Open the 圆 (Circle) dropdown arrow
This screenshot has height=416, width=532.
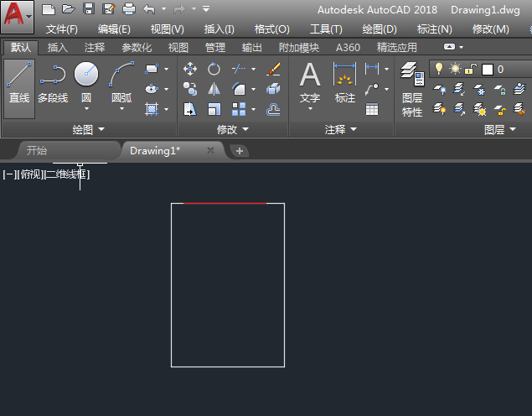(86, 109)
